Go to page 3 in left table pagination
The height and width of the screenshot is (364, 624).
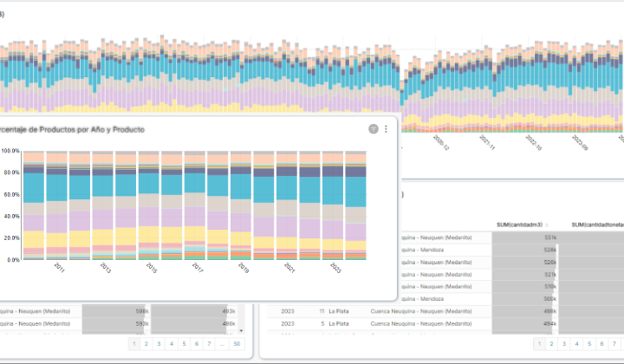[x=159, y=344]
